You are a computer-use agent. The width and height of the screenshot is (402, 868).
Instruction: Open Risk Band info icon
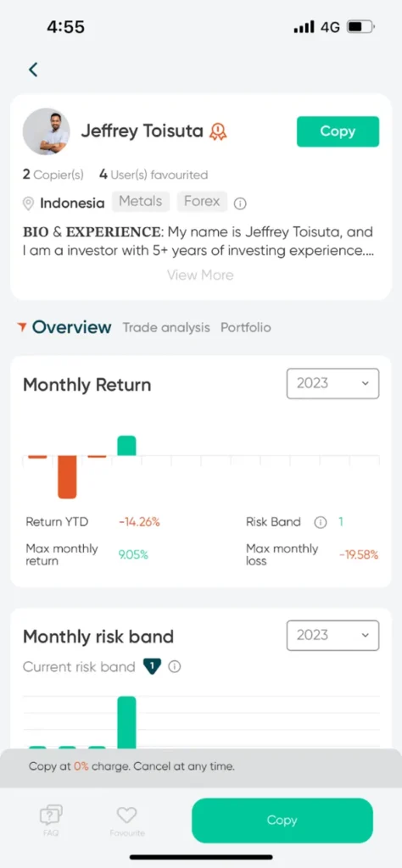tap(320, 522)
